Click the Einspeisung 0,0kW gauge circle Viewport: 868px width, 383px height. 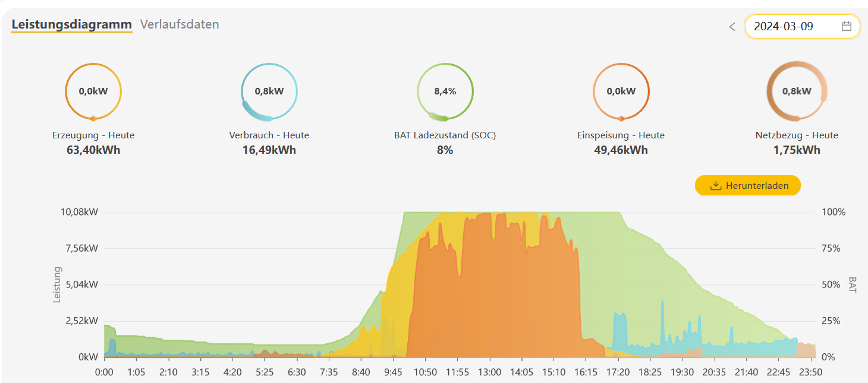[621, 91]
